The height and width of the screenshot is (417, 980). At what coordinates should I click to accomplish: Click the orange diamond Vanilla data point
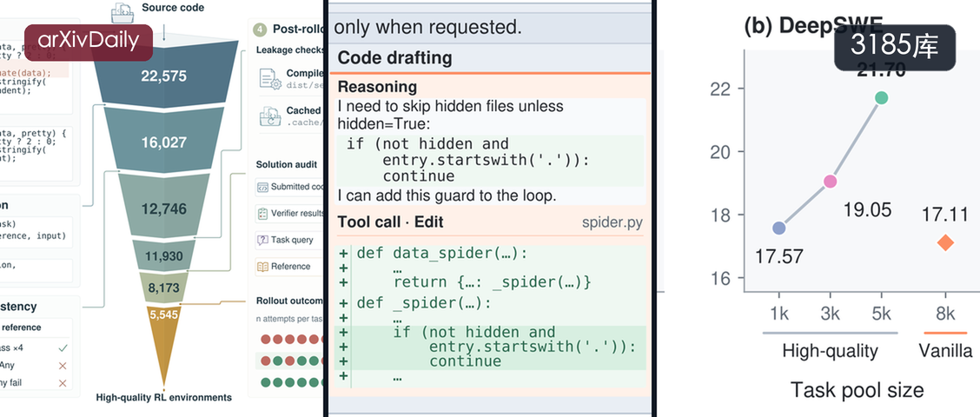(945, 242)
